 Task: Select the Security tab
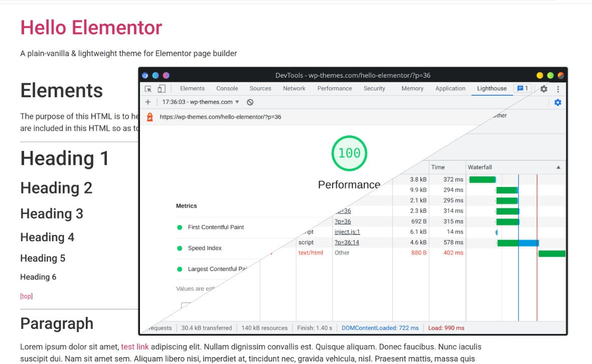(x=374, y=88)
